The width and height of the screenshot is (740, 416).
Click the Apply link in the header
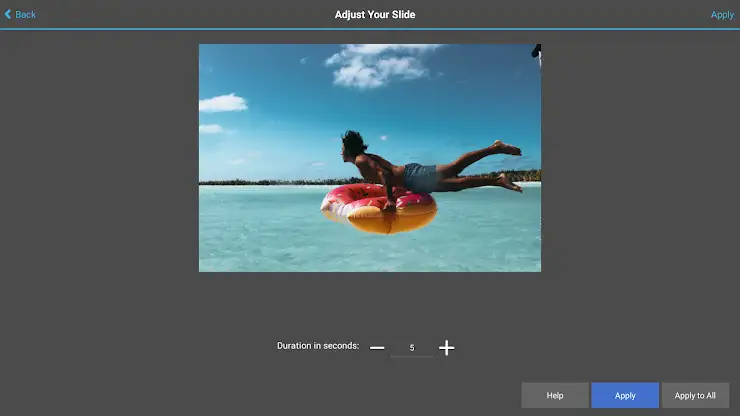coord(722,15)
